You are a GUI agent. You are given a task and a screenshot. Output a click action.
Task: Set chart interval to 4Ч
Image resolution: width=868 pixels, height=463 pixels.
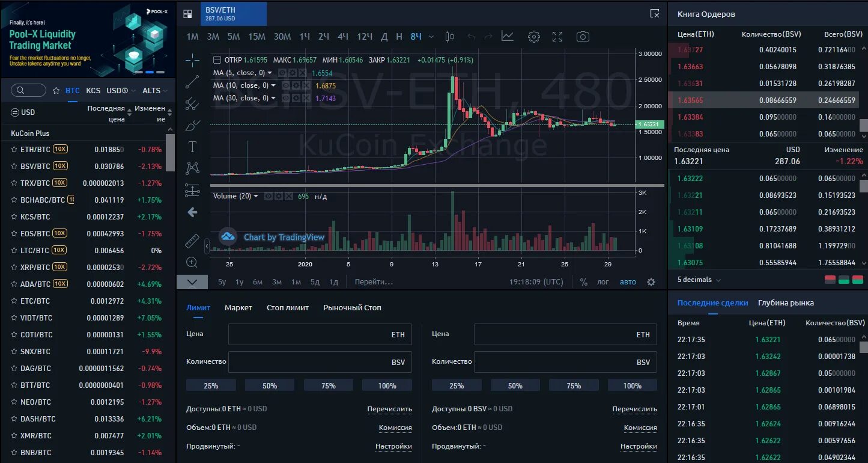point(342,37)
